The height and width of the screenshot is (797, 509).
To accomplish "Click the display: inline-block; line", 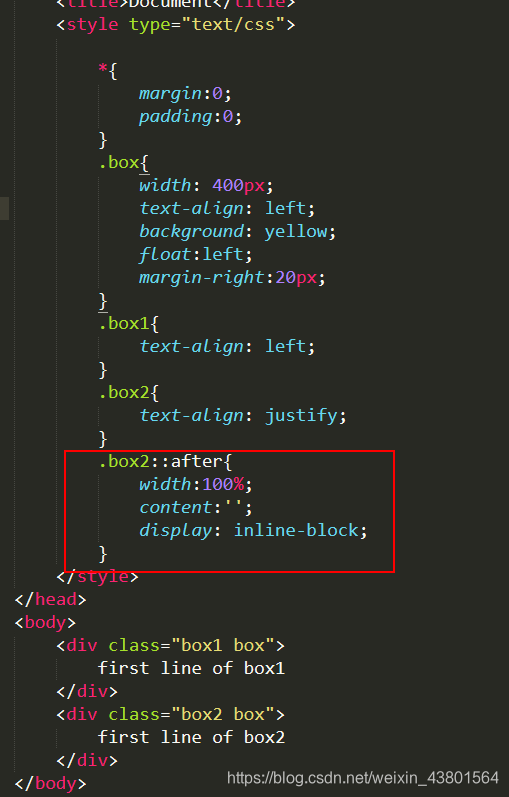I will [253, 531].
